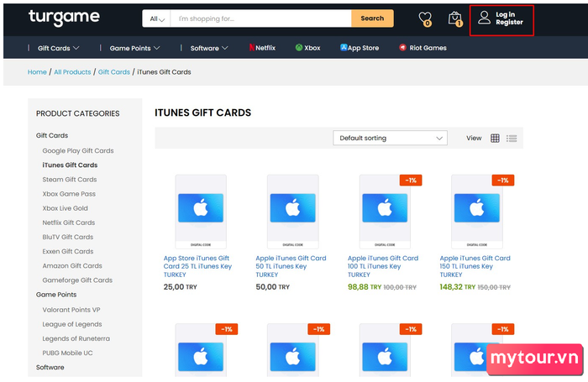Go to Gift Cards breadcrumb
Screen dimensions: 588x382
[114, 72]
